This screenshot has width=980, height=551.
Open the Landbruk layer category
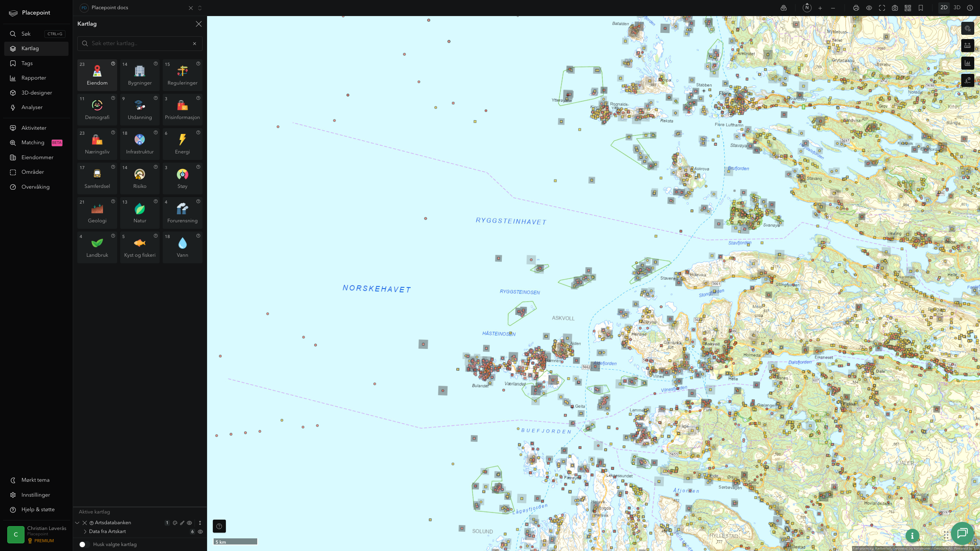coord(97,247)
